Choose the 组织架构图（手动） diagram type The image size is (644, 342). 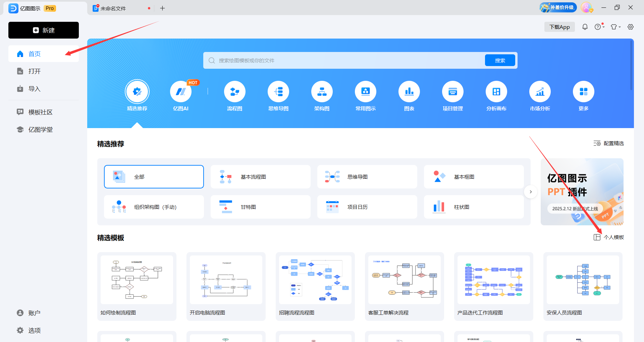click(x=154, y=207)
